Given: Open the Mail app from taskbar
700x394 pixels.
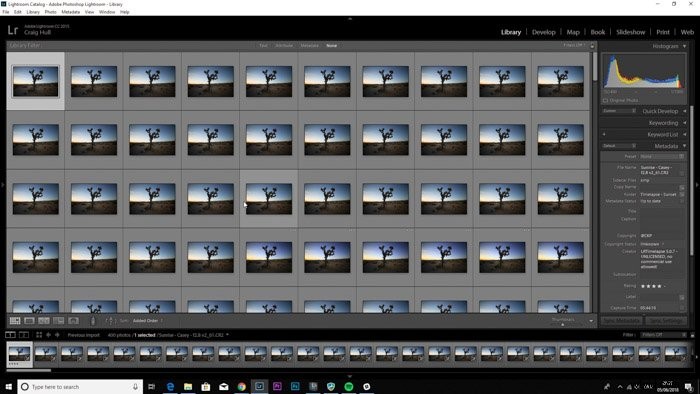Looking at the screenshot, I should 224,386.
